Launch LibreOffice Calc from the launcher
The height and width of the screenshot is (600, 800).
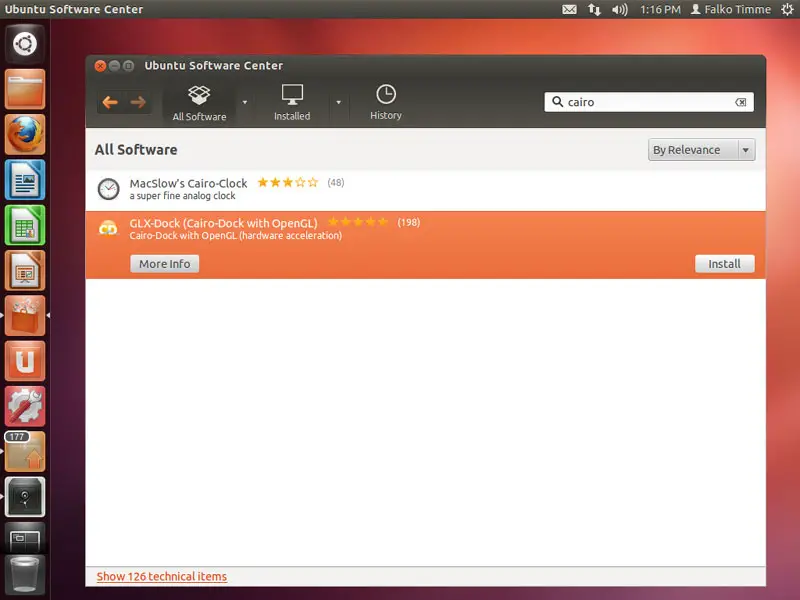pyautogui.click(x=24, y=225)
